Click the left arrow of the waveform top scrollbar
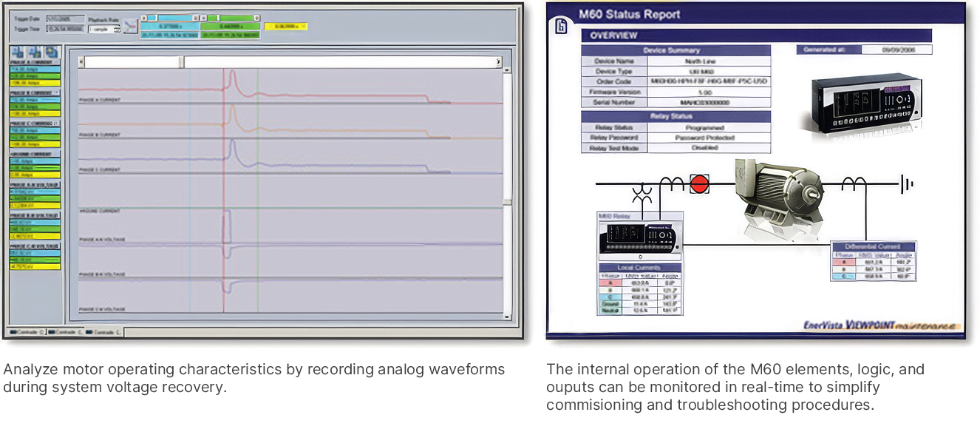980x432 pixels. coord(81,62)
